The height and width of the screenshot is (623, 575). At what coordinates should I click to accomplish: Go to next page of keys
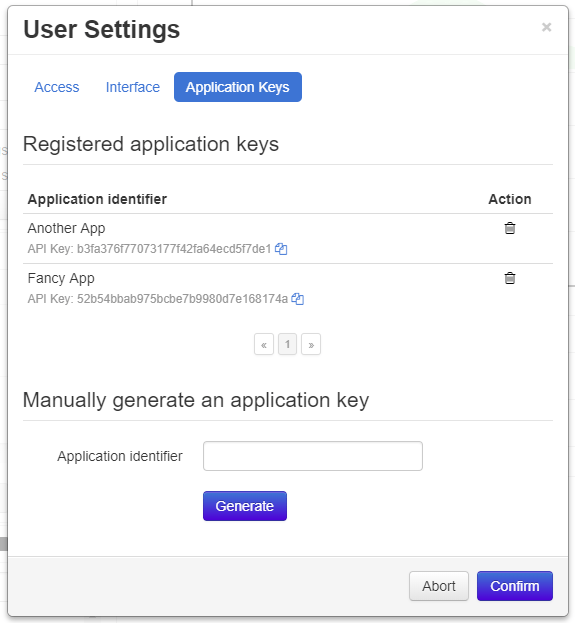pyautogui.click(x=311, y=344)
